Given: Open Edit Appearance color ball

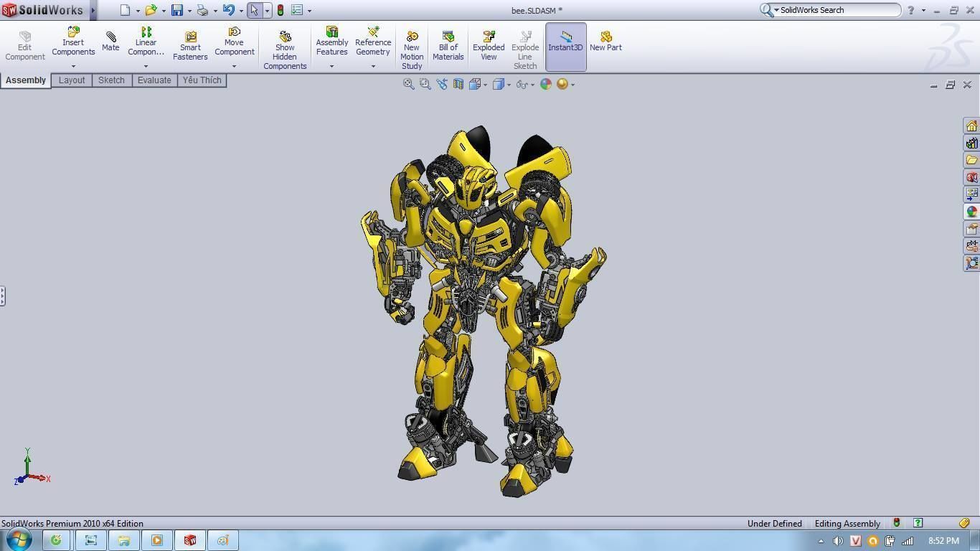Looking at the screenshot, I should pos(546,84).
